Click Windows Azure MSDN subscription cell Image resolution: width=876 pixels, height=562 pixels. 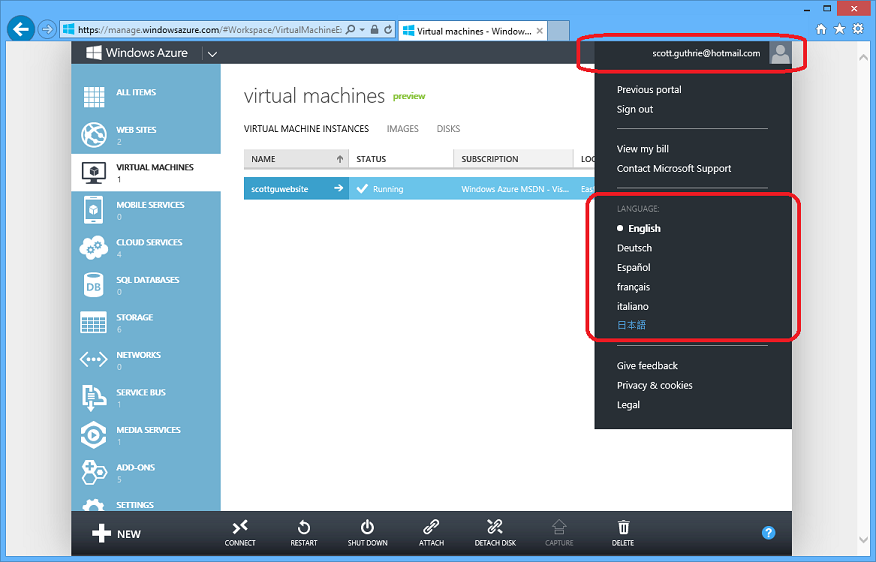[514, 189]
